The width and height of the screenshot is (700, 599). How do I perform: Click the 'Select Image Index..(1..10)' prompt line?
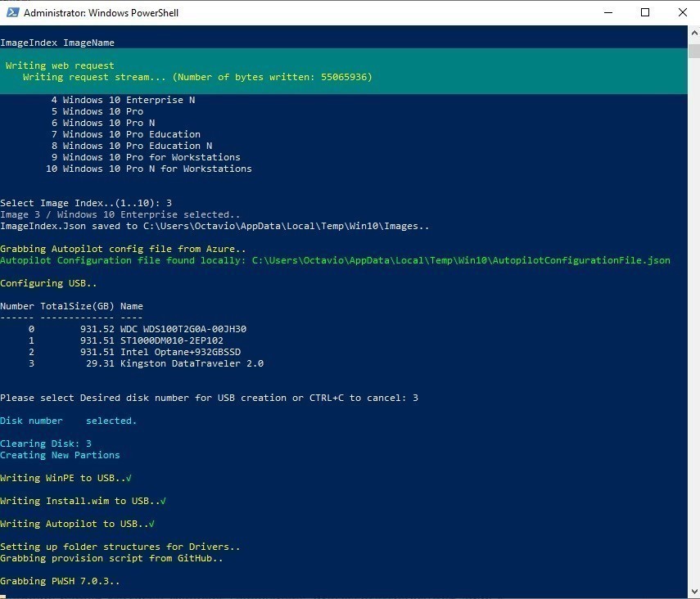(x=86, y=203)
